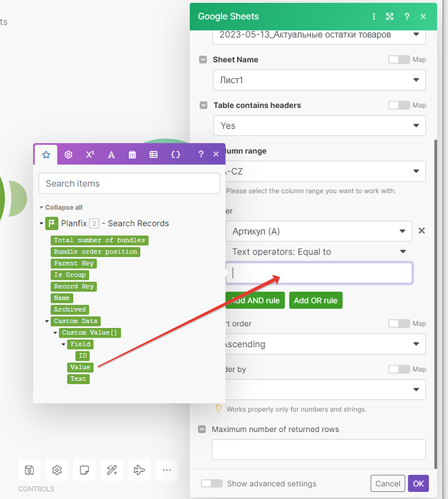Focus the filter value input field

[x=319, y=273]
